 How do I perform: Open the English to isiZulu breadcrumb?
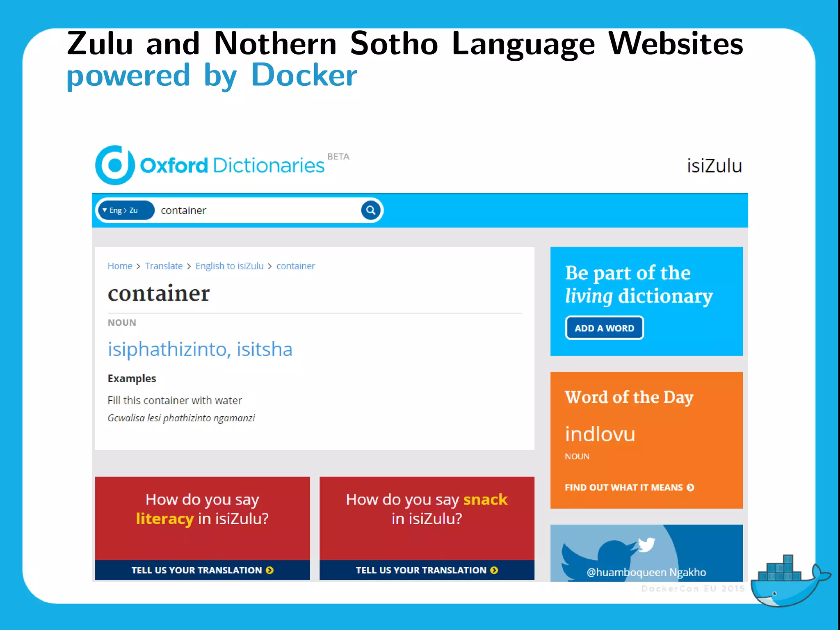click(229, 266)
